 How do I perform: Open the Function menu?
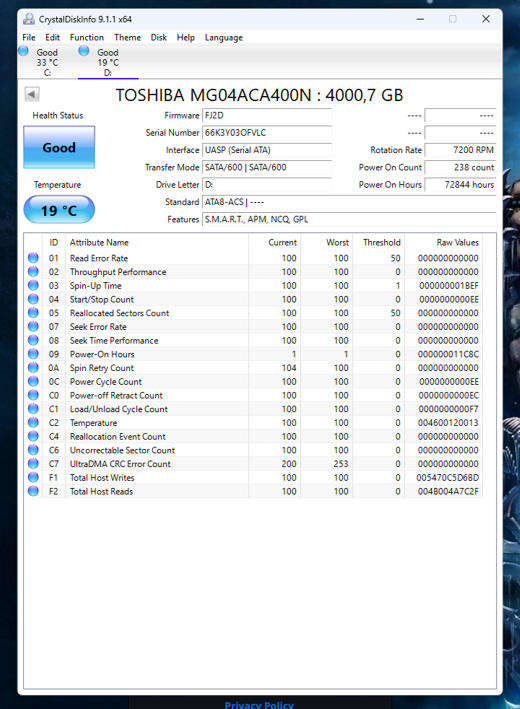point(87,38)
